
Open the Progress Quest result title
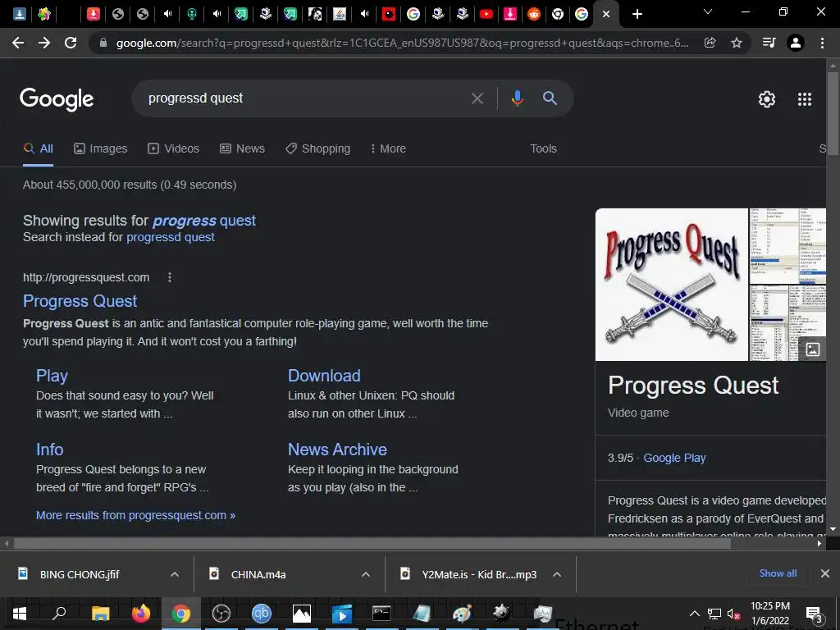[80, 301]
